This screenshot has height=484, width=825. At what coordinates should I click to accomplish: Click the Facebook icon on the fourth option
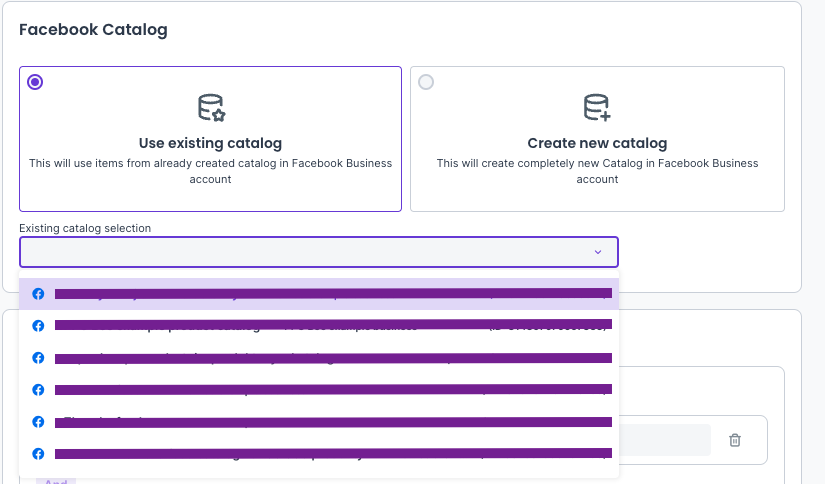coord(38,389)
